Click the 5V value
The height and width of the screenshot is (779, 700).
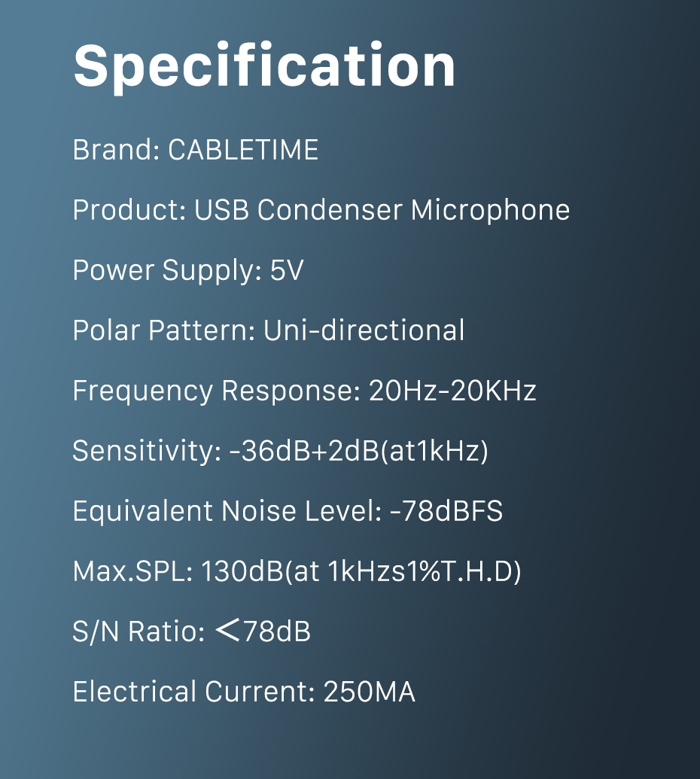[287, 270]
